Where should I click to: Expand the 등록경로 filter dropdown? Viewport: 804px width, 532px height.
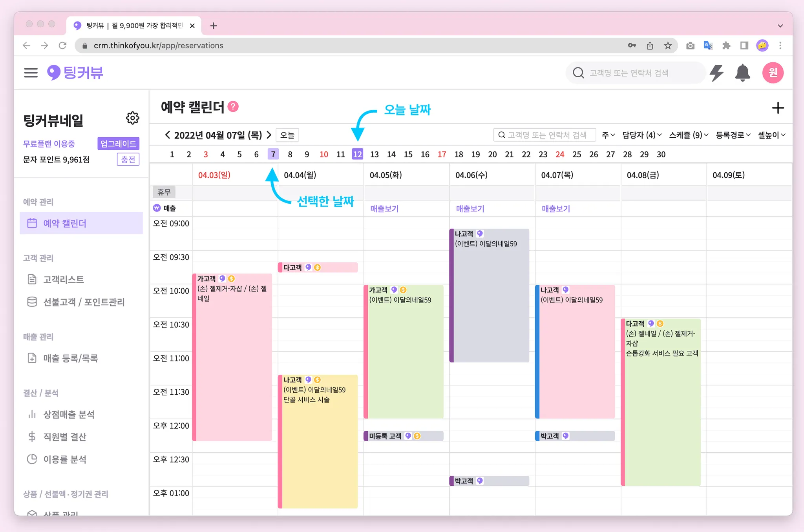(x=733, y=135)
